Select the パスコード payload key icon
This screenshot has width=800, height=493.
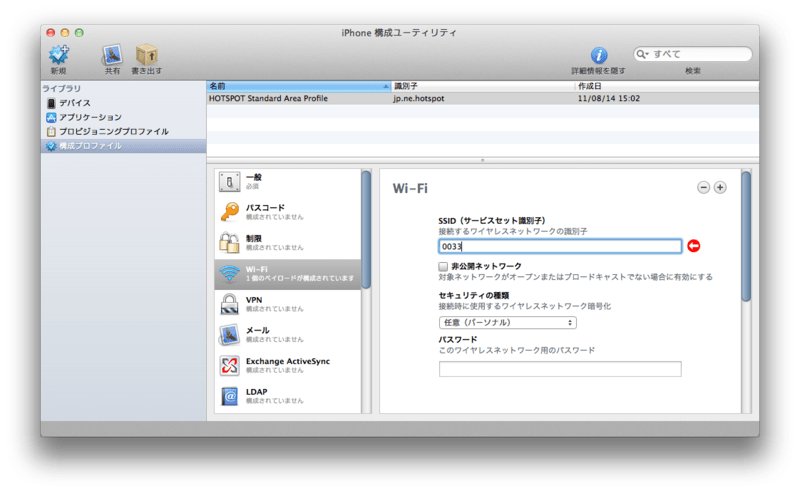(x=229, y=211)
